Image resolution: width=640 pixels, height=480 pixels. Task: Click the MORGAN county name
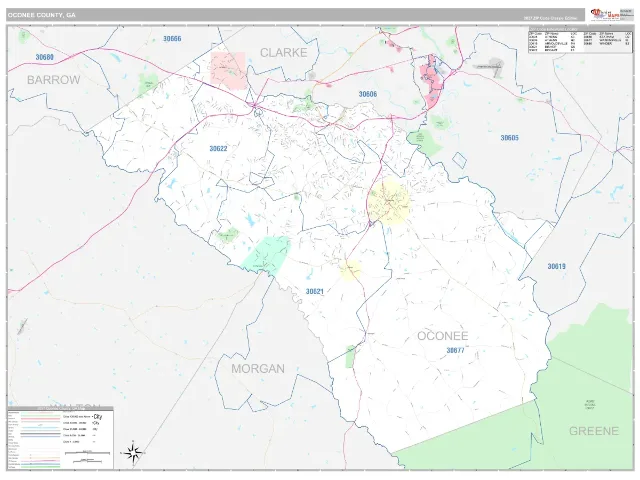(258, 369)
